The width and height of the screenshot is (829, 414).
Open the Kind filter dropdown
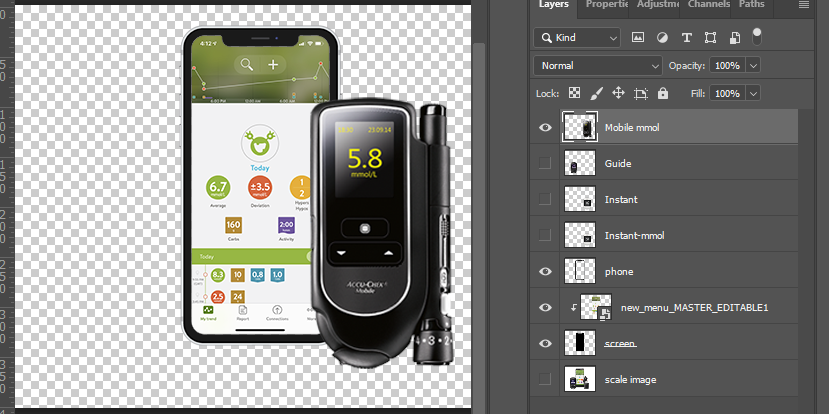pyautogui.click(x=577, y=38)
